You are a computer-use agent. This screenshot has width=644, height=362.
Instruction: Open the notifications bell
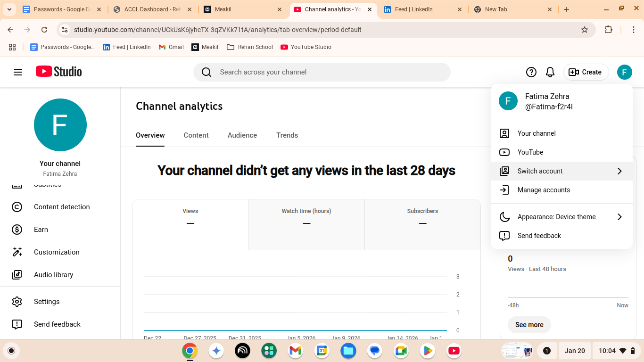coord(550,72)
